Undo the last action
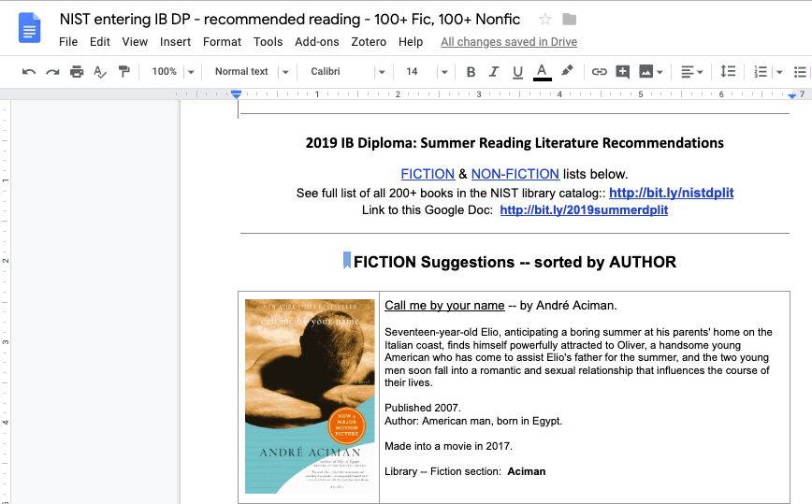The width and height of the screenshot is (812, 504). pyautogui.click(x=28, y=72)
